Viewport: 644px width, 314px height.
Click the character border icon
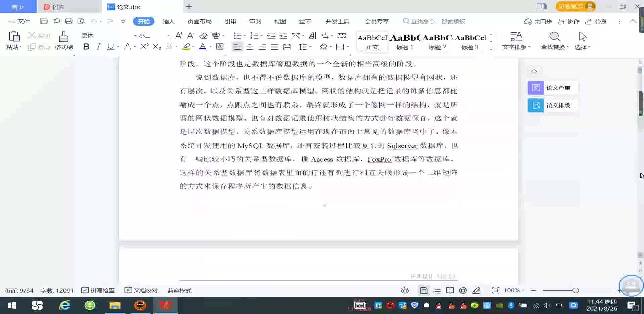point(220,47)
